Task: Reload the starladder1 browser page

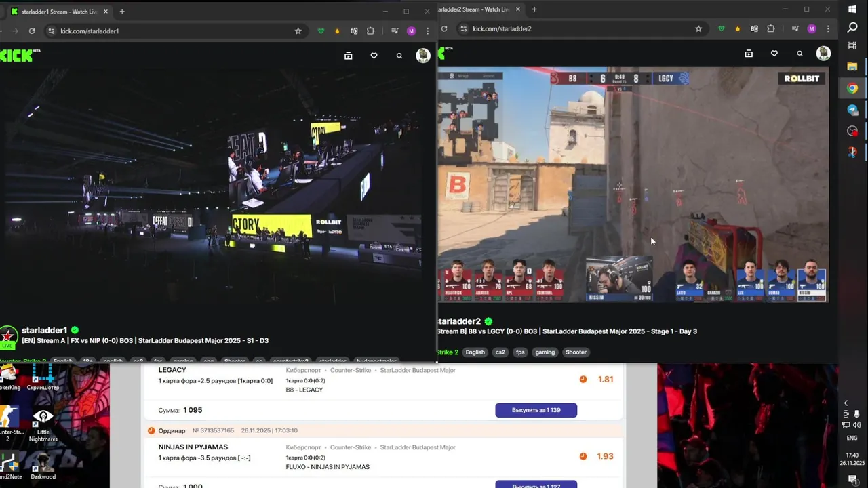Action: [x=32, y=30]
